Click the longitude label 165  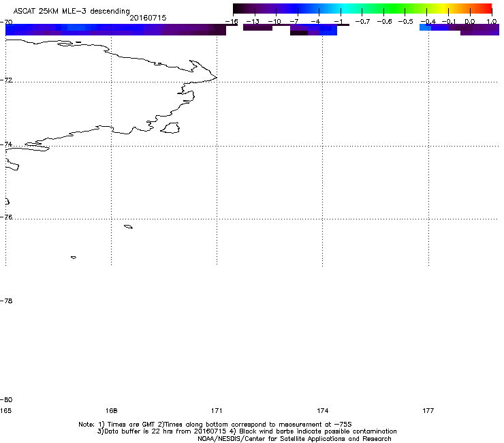coord(5,410)
